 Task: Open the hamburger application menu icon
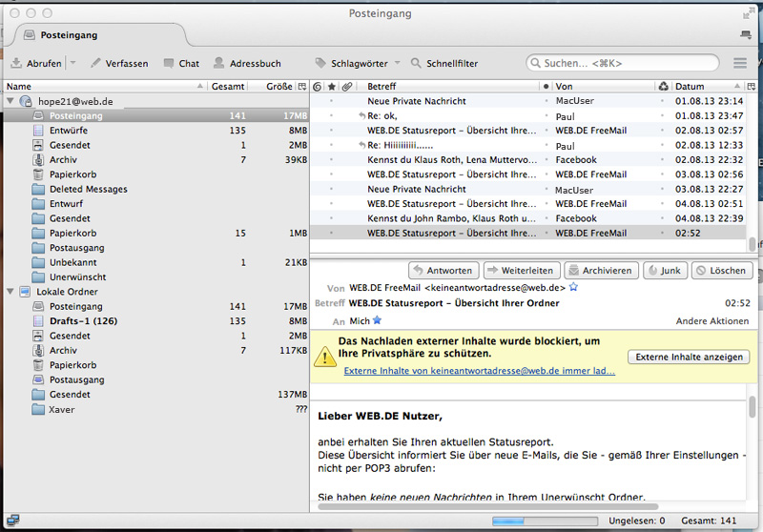pyautogui.click(x=740, y=63)
